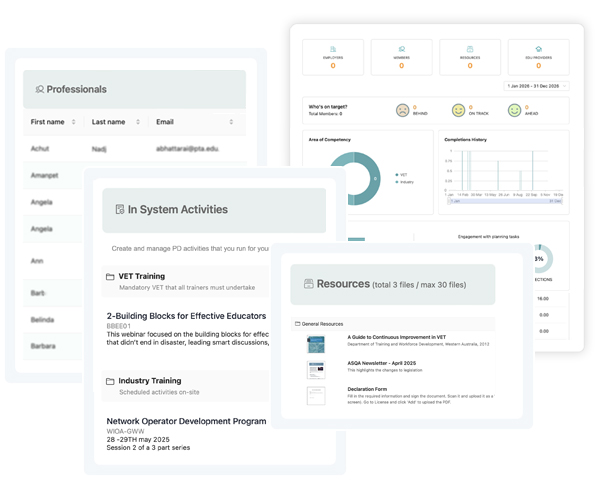
Task: Click the On Track smiley icon
Action: tap(458, 110)
